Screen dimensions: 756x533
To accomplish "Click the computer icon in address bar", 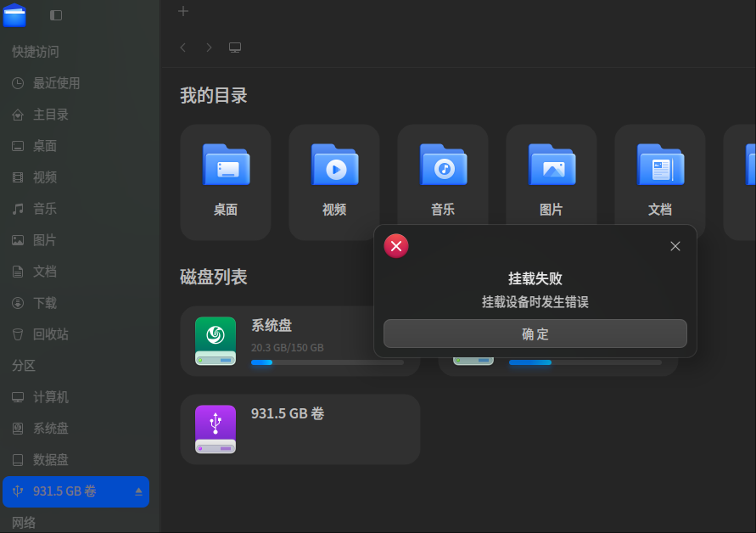I will click(235, 48).
